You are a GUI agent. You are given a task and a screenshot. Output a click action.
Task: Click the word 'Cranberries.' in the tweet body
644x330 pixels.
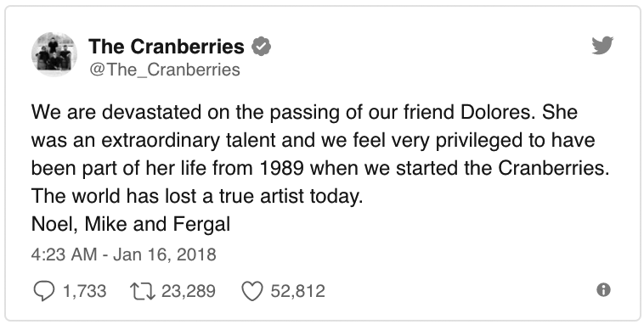click(x=555, y=168)
